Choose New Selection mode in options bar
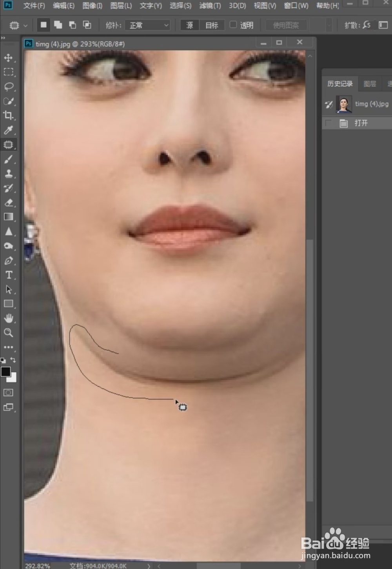 click(x=44, y=25)
